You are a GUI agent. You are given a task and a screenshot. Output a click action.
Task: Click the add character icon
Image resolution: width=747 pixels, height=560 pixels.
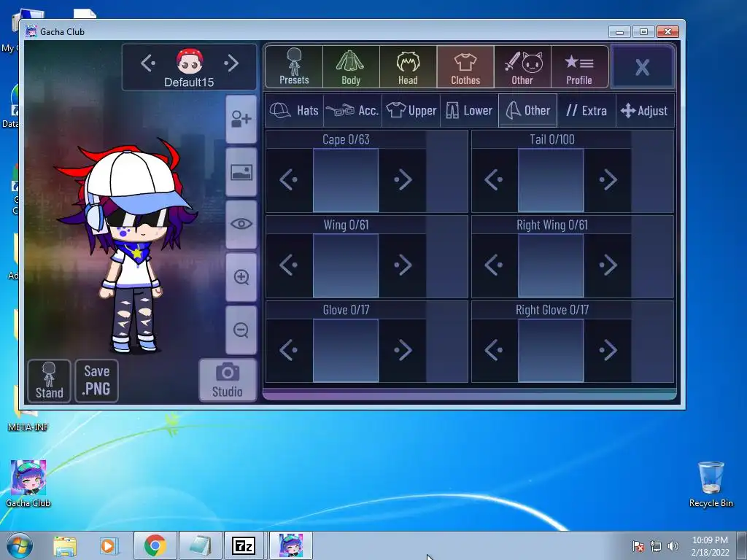(241, 119)
